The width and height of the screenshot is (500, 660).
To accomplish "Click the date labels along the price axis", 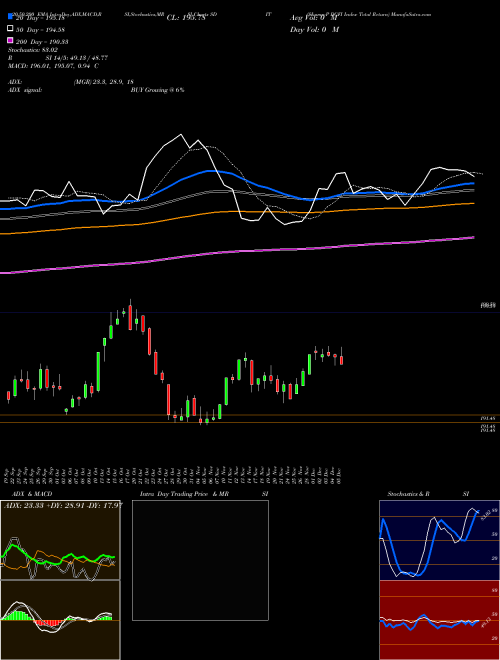I will 173,474.
